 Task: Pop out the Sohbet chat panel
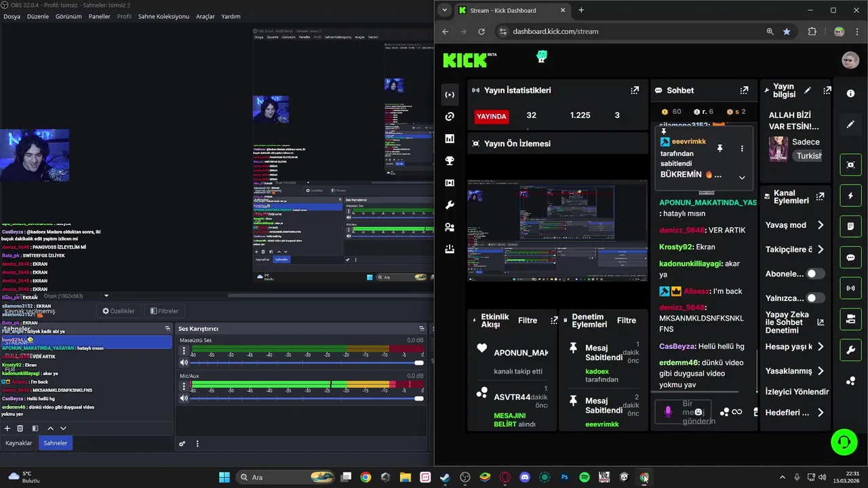744,90
